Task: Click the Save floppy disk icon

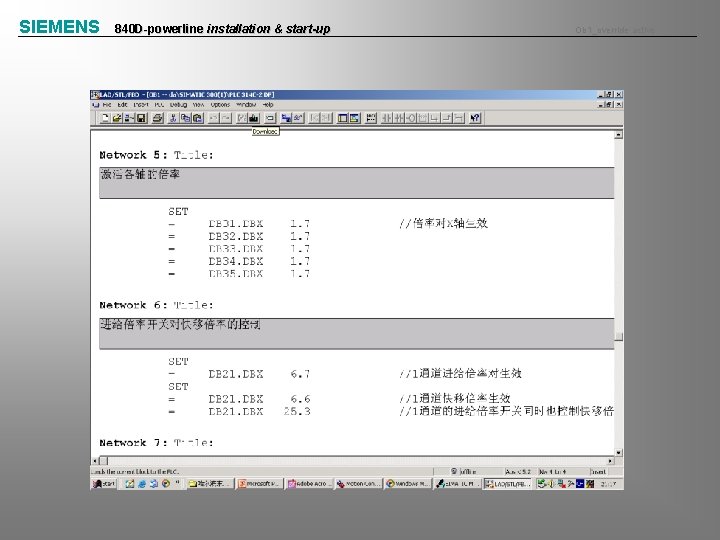Action: (x=141, y=118)
